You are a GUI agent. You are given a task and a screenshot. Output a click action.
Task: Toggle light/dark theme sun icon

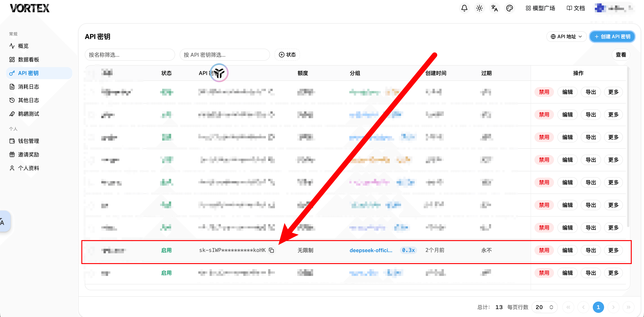pyautogui.click(x=479, y=8)
